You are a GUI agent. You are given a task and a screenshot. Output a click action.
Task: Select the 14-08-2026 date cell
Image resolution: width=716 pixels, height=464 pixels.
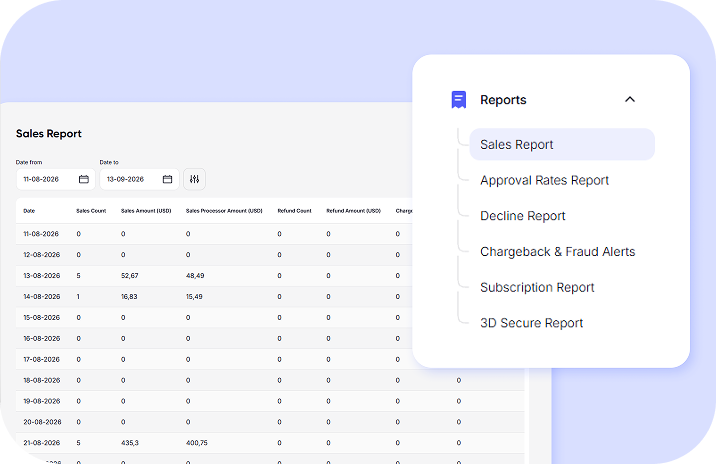pyautogui.click(x=42, y=297)
